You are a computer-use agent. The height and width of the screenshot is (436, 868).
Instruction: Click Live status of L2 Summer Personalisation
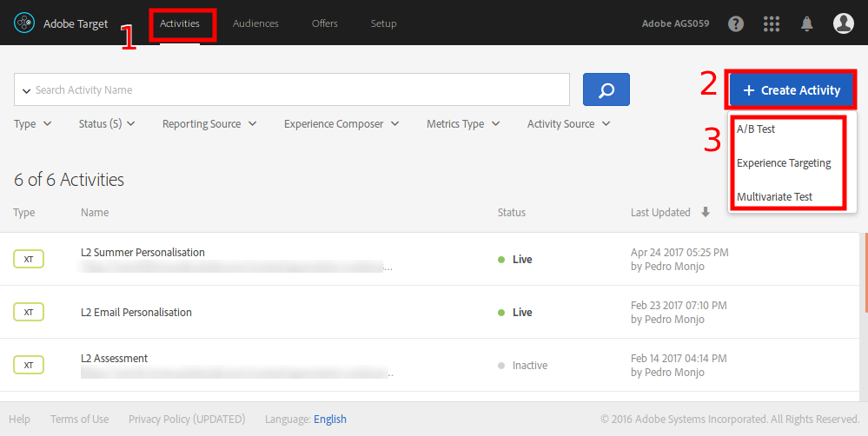515,260
